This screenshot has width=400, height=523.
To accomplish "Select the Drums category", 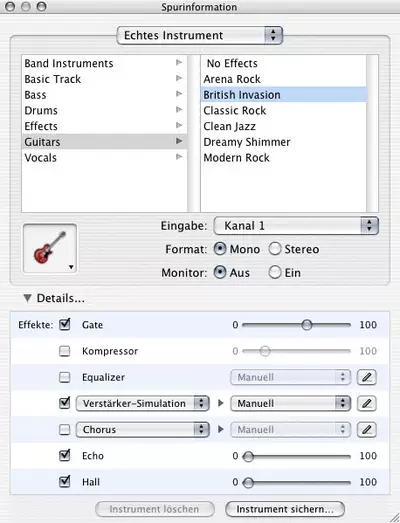I will tap(104, 110).
